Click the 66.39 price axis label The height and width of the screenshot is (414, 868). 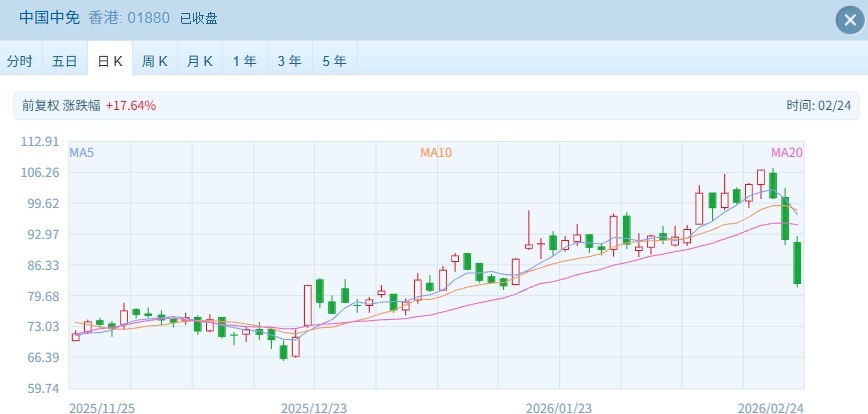(43, 358)
